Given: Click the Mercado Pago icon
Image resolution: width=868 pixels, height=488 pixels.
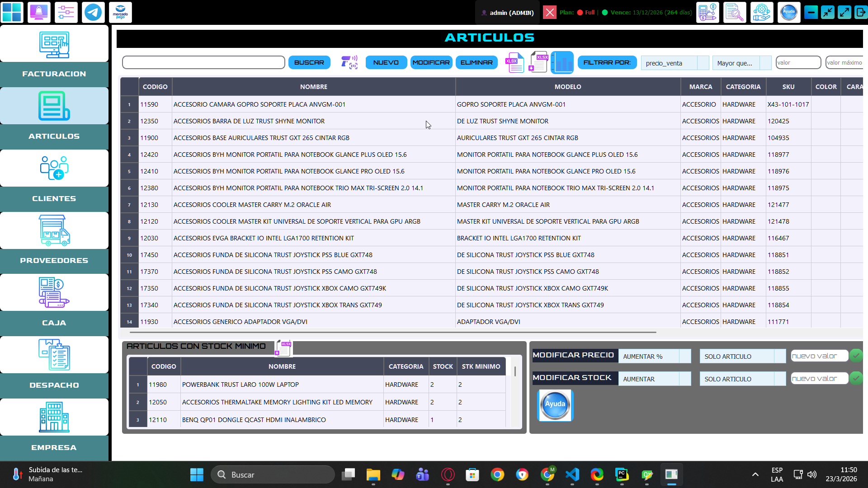Looking at the screenshot, I should pyautogui.click(x=120, y=12).
